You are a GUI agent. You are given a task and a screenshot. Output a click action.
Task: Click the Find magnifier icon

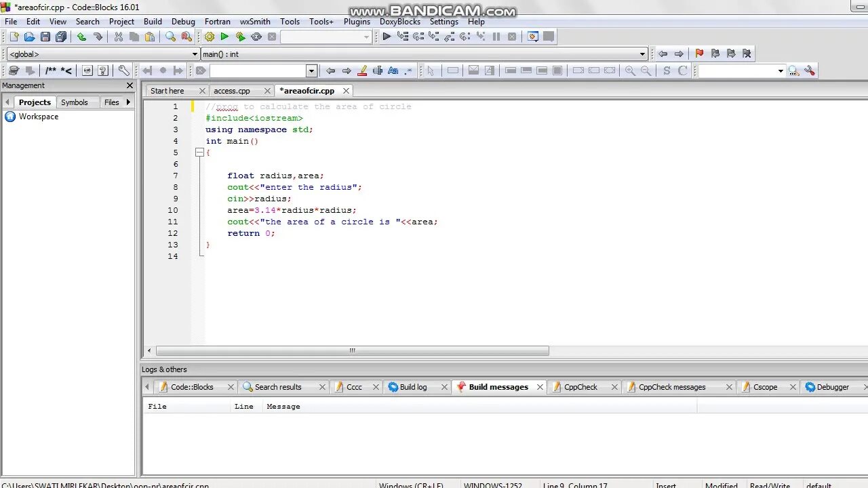click(171, 37)
